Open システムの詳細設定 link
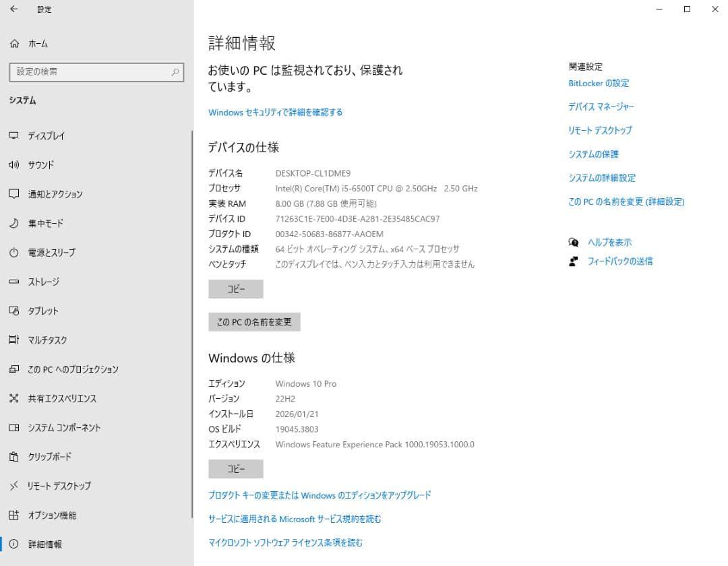 point(602,178)
